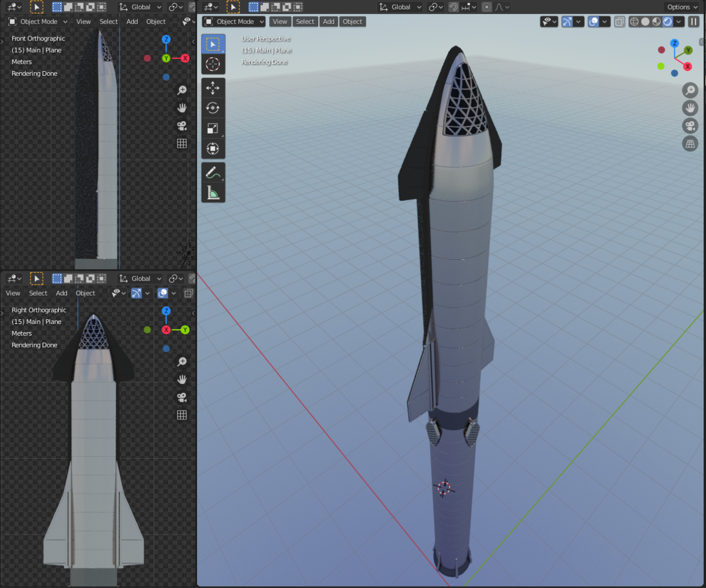
Task: Click the Transform tool icon
Action: point(213,149)
